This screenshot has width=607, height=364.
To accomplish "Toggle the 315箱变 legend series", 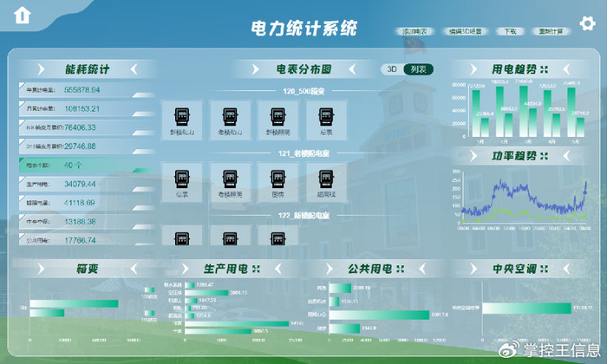I will tap(149, 316).
